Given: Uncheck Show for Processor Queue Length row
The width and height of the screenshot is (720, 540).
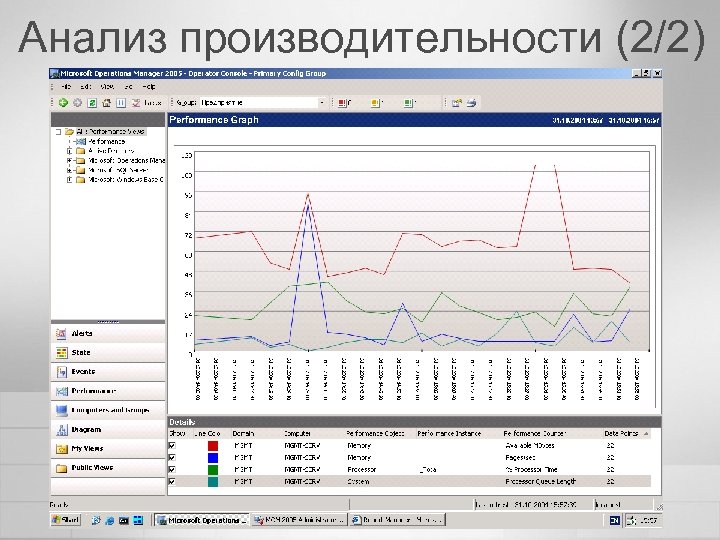Looking at the screenshot, I should [172, 482].
